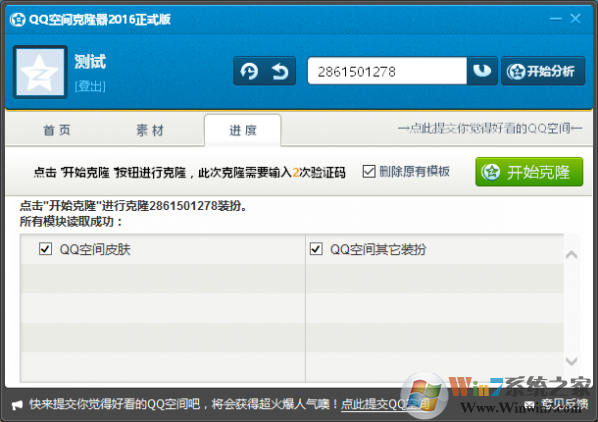598x422 pixels.
Task: Open the 点此提交你觉得好看的QQ空间 link
Action: (490, 128)
